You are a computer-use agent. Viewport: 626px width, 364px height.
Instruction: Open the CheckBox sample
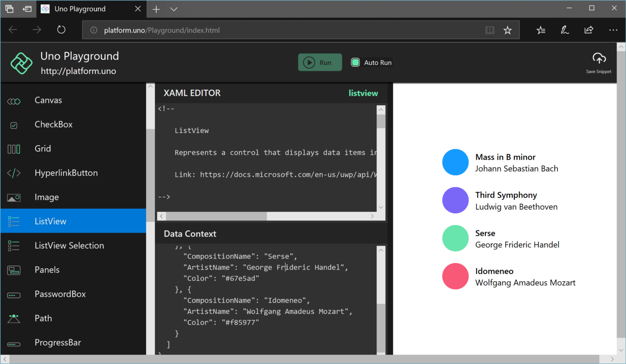click(54, 125)
